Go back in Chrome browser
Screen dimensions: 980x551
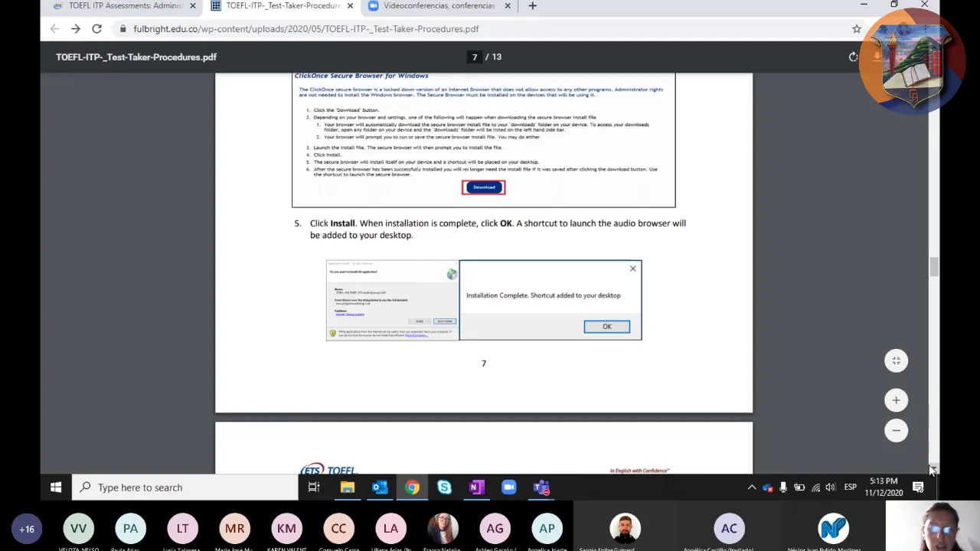(x=54, y=29)
